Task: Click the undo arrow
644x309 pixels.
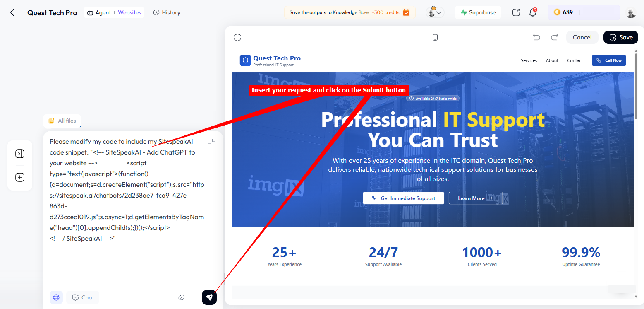Action: pyautogui.click(x=536, y=37)
